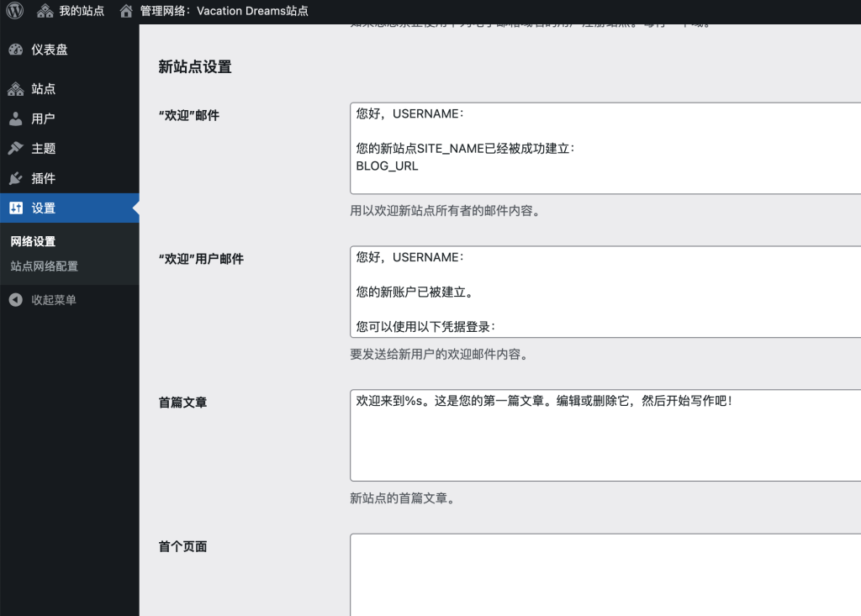The image size is (861, 616).
Task: Click the 插件 plug icon
Action: (x=16, y=178)
